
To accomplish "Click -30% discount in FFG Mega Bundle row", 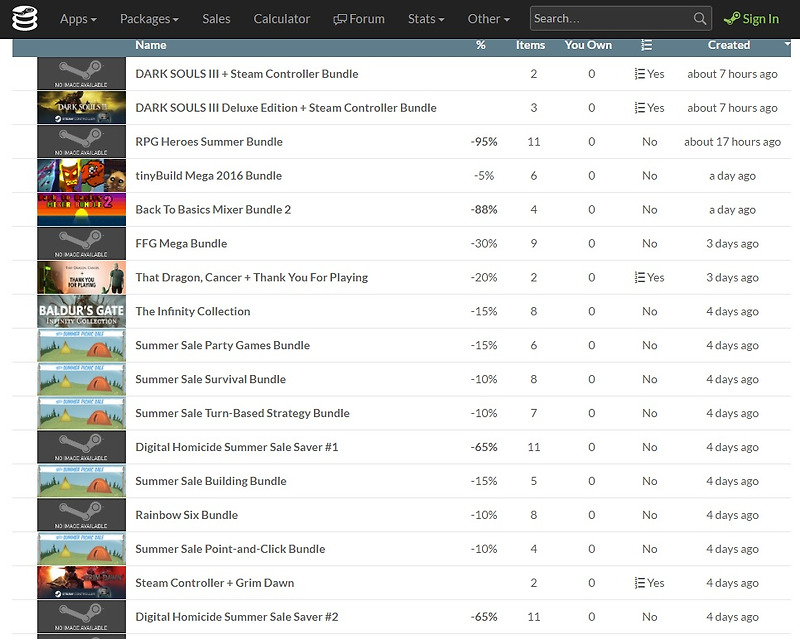I will 484,243.
